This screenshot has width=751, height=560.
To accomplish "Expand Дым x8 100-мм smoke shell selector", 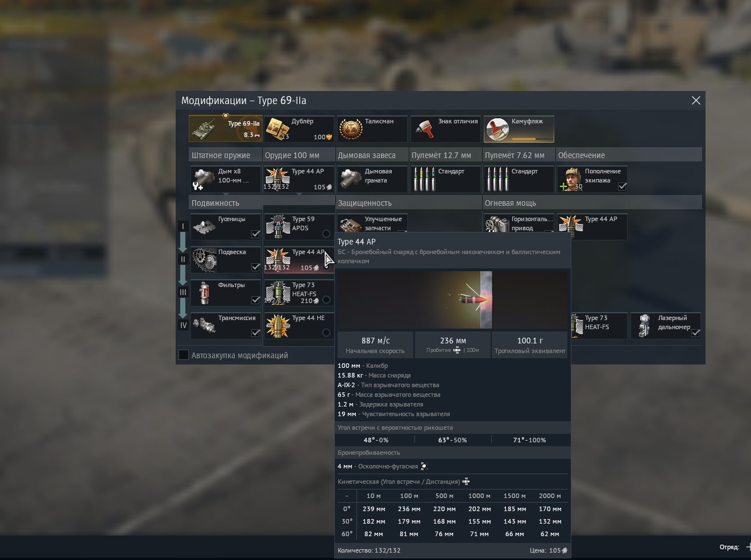I will point(226,179).
